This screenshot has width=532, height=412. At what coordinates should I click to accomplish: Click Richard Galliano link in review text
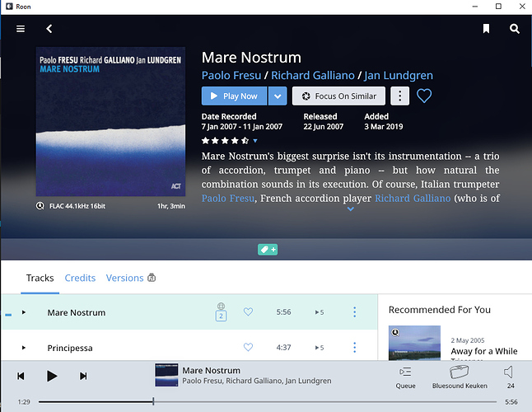(413, 199)
